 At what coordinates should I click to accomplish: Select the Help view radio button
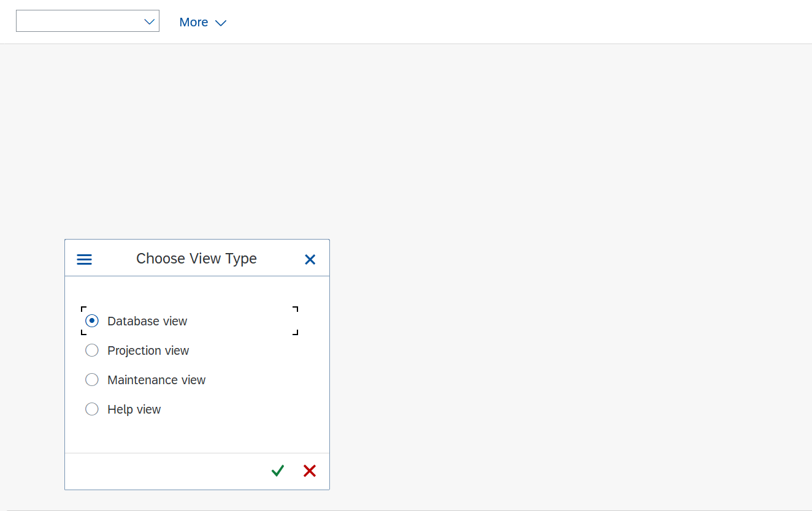click(x=92, y=409)
